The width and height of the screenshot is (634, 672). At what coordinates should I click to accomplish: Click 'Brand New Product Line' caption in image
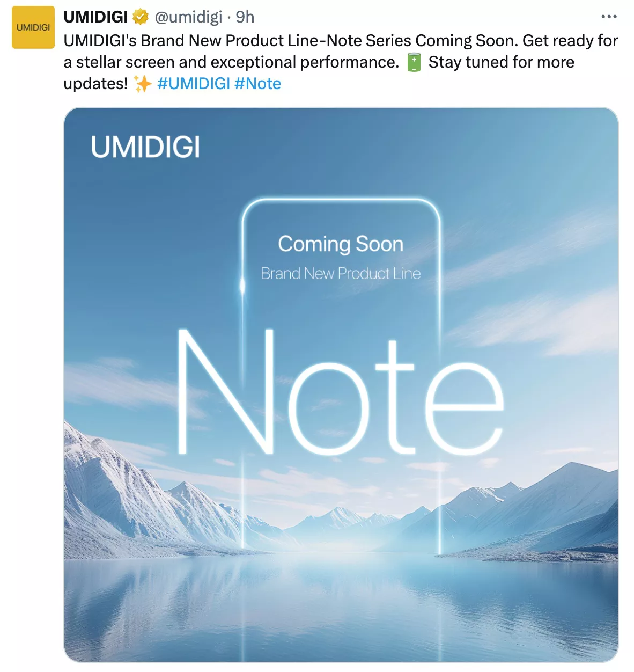click(x=341, y=274)
